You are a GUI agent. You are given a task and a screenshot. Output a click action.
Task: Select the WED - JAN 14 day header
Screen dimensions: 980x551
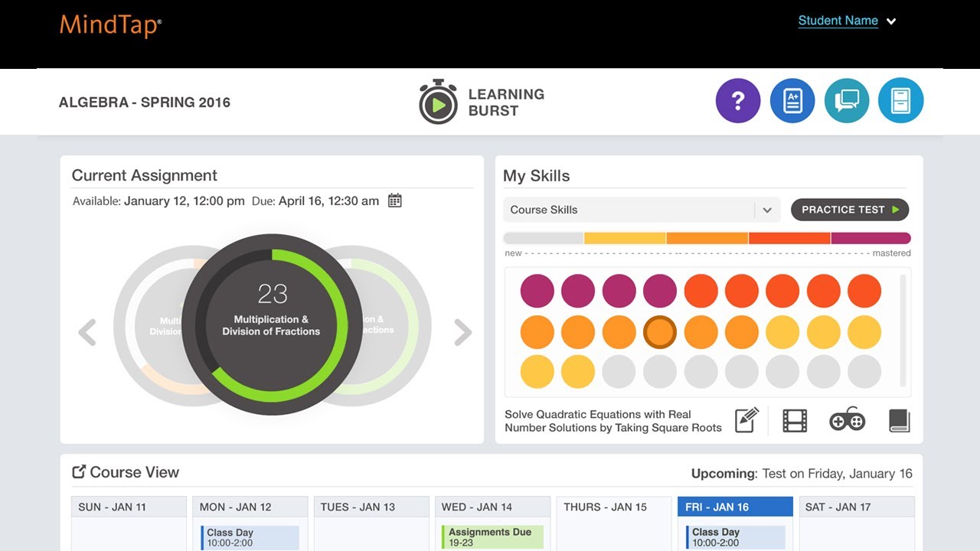coord(492,507)
